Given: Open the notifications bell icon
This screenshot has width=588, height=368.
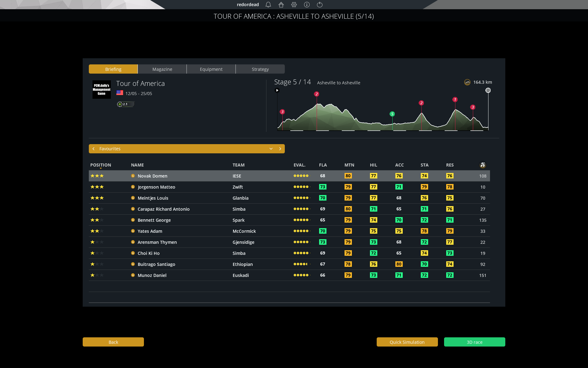Looking at the screenshot, I should (x=268, y=5).
